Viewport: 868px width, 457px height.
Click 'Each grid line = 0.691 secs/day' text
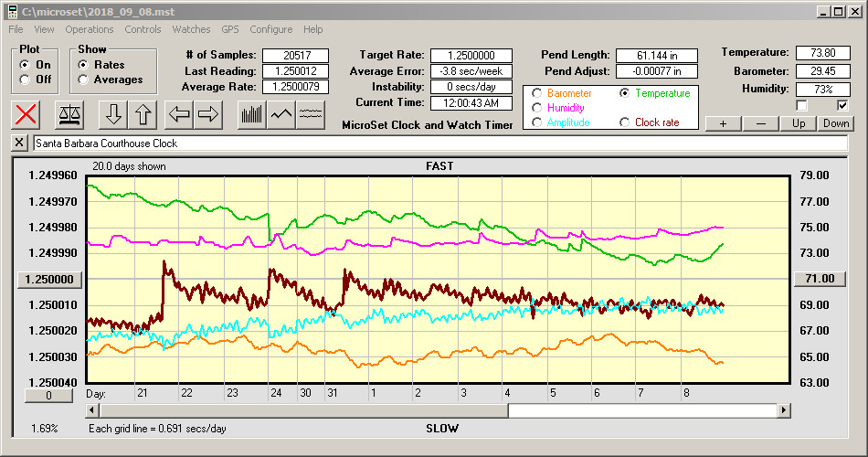(x=157, y=429)
